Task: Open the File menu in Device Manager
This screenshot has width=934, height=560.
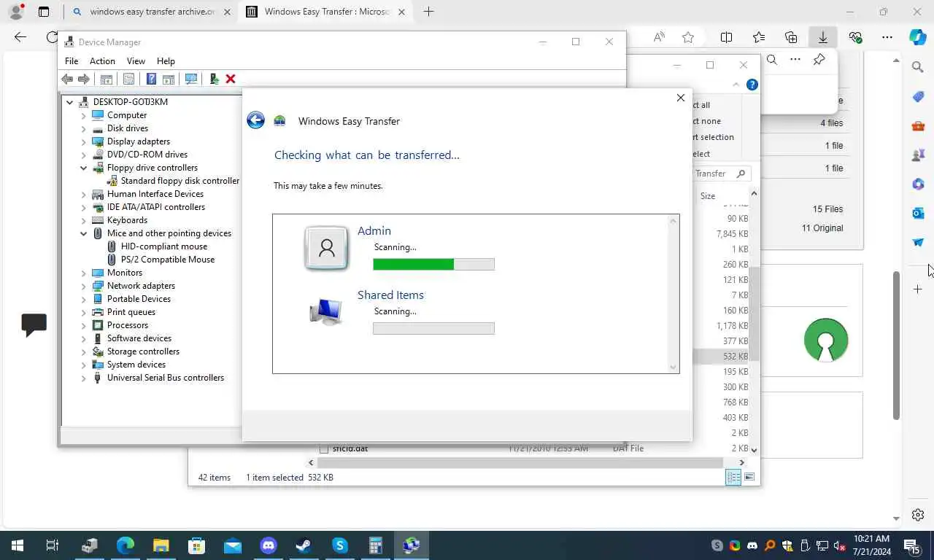Action: click(72, 61)
